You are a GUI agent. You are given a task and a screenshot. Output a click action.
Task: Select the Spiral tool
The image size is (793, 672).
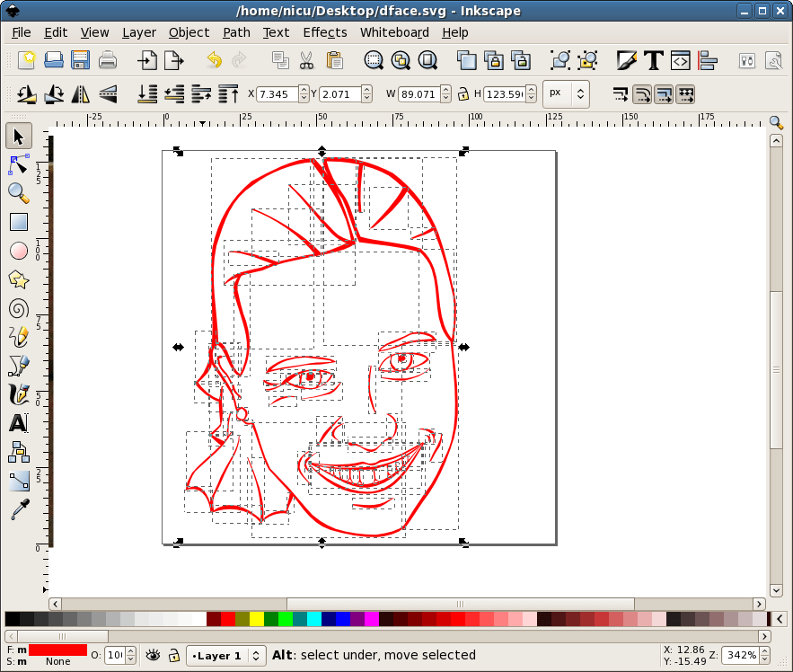(18, 308)
